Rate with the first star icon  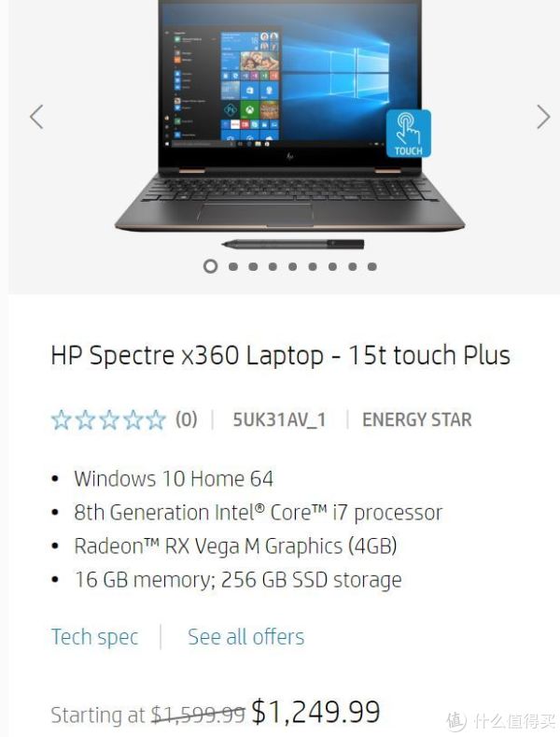tap(61, 419)
